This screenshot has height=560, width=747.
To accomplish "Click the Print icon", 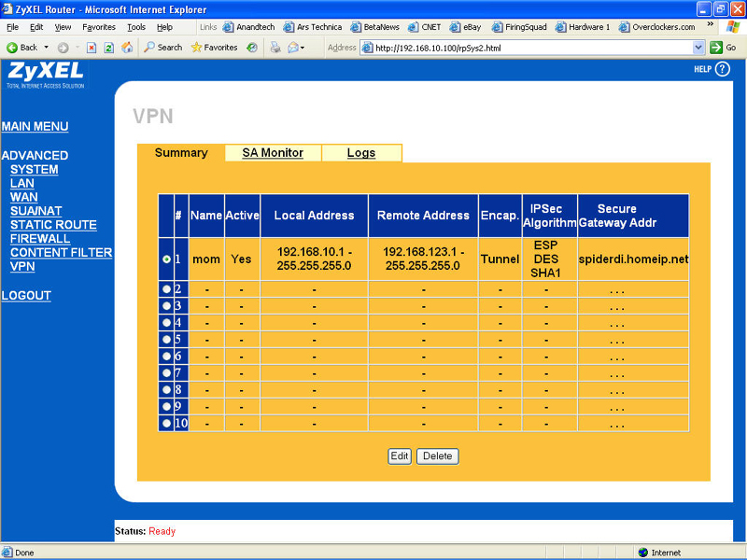I will pos(275,48).
